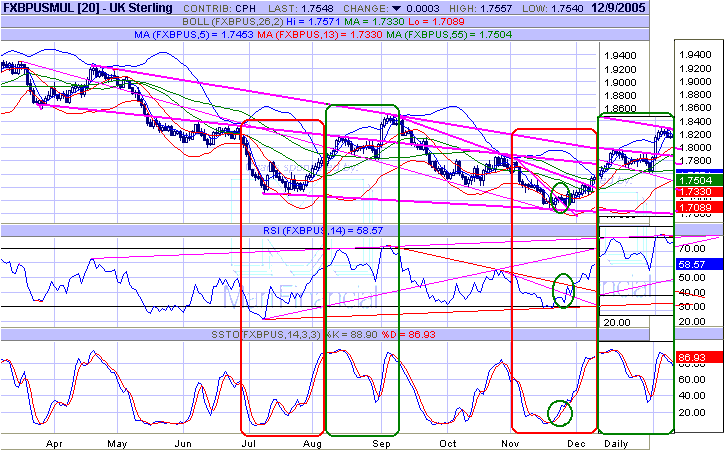Click the Dec label on the time axis
Screen dimensions: 724x450
pyautogui.click(x=576, y=444)
